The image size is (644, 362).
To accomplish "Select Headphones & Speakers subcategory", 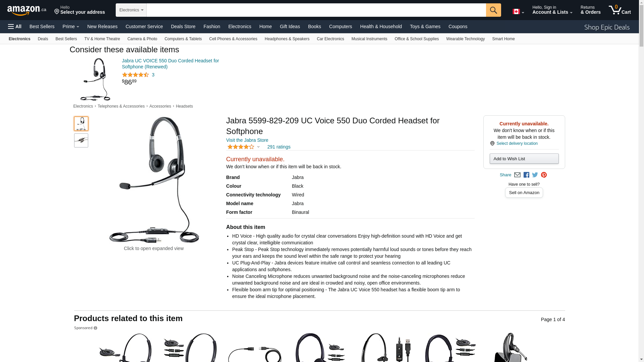I will (287, 39).
